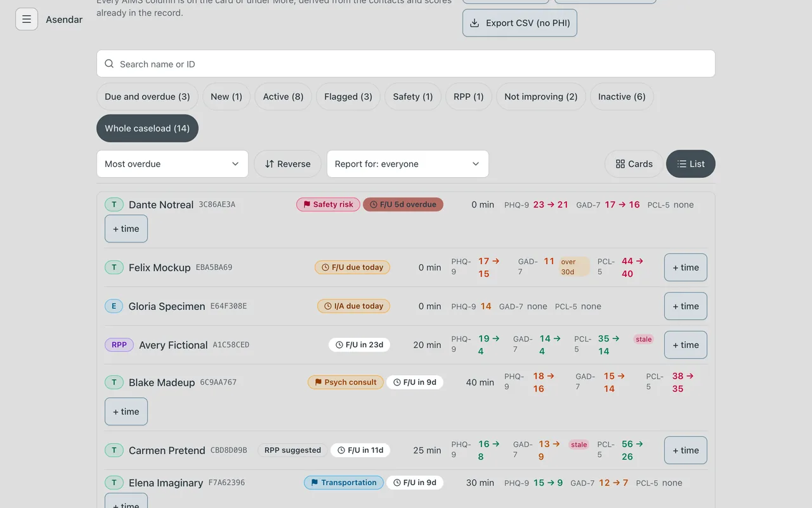812x508 pixels.
Task: Reverse the sort order
Action: click(x=288, y=164)
